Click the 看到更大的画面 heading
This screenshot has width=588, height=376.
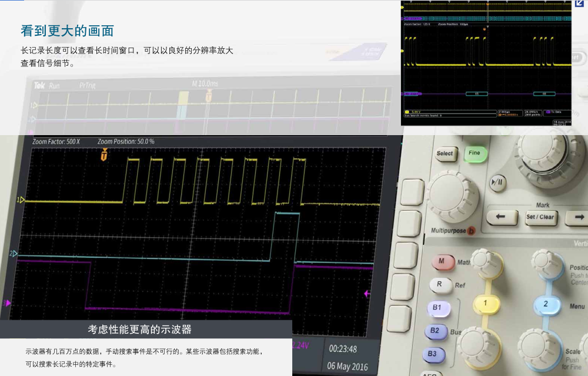pos(67,31)
